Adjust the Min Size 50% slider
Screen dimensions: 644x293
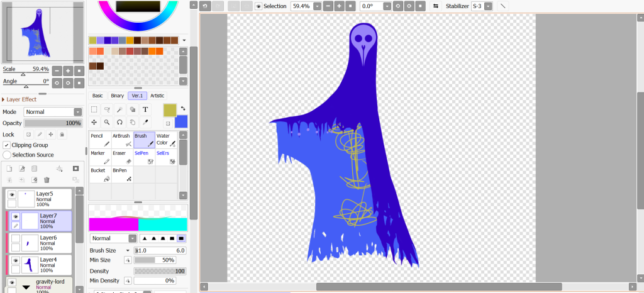(155, 260)
